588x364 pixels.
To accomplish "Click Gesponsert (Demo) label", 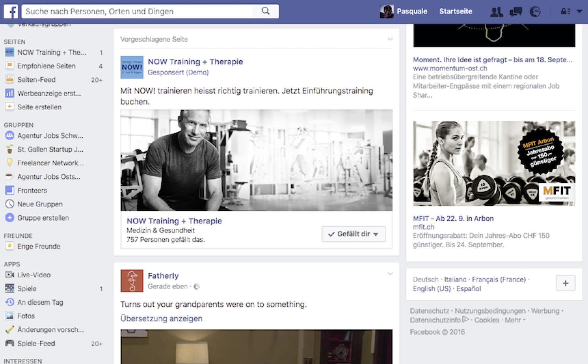I will pos(178,72).
